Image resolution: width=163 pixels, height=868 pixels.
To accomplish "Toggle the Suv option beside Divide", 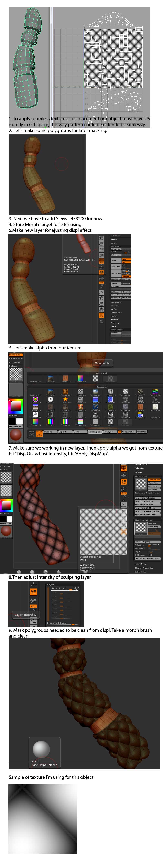I will pyautogui.click(x=127, y=262).
